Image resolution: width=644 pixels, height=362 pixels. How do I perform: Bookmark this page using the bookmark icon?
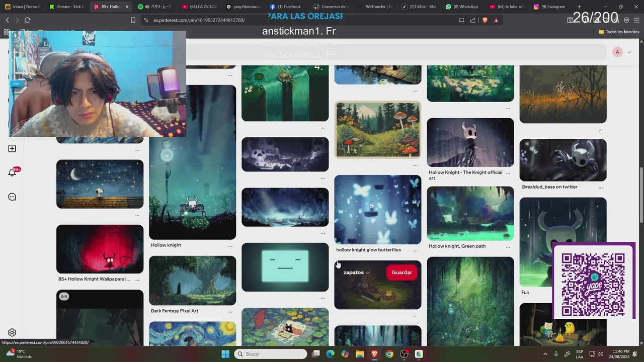[x=133, y=20]
